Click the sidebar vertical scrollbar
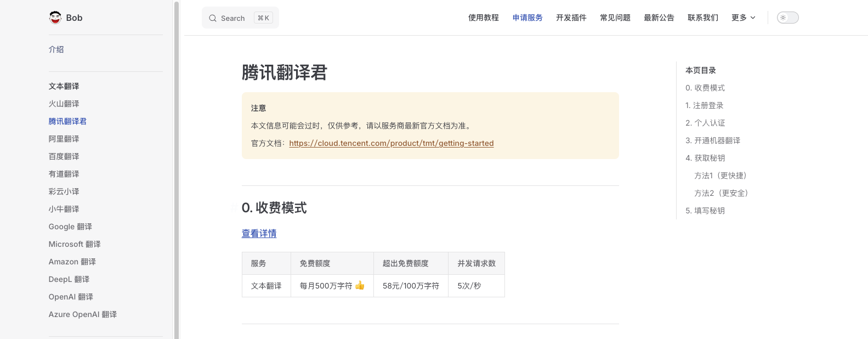Viewport: 868px width, 339px height. tap(177, 169)
